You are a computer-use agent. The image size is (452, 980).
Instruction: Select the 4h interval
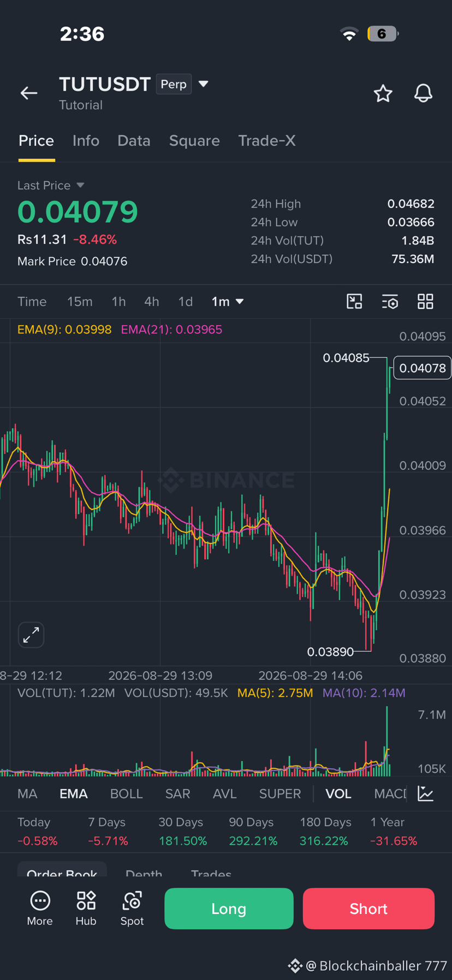(152, 301)
